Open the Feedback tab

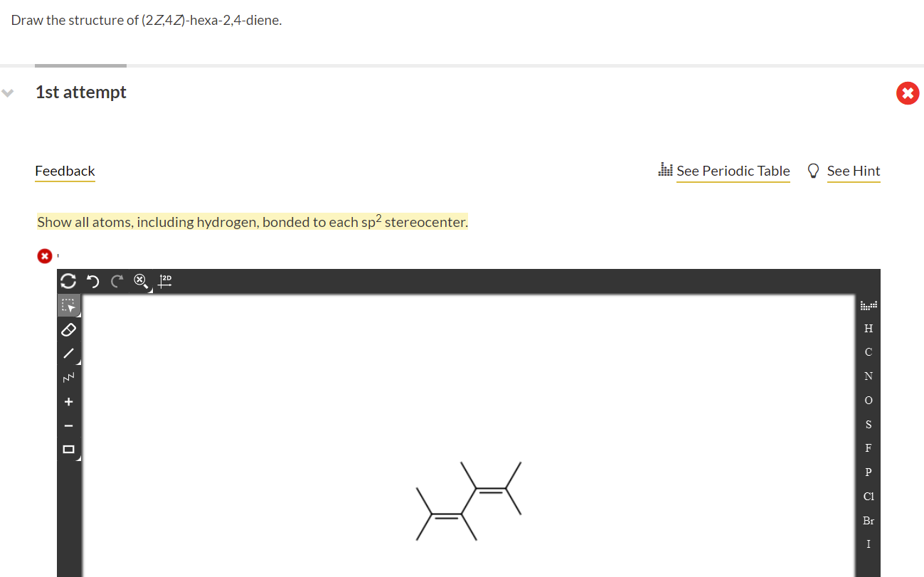(64, 171)
